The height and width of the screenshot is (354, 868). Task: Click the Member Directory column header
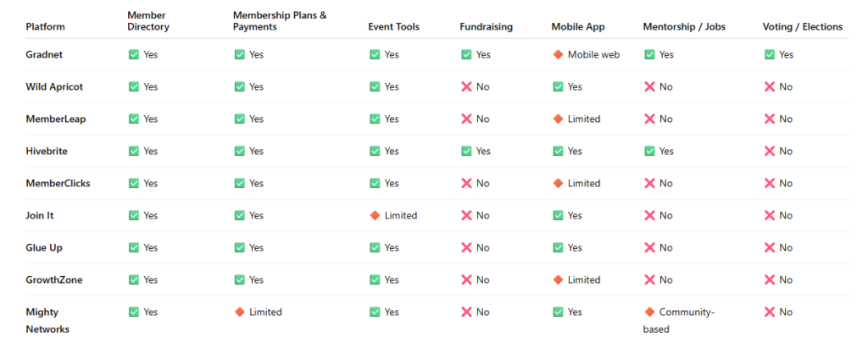(x=147, y=21)
